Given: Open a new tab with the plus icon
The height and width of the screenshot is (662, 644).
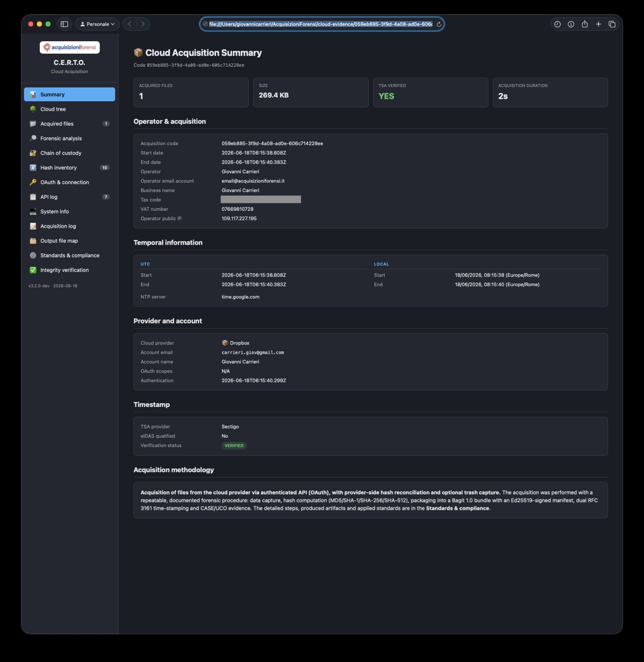Looking at the screenshot, I should pos(598,24).
